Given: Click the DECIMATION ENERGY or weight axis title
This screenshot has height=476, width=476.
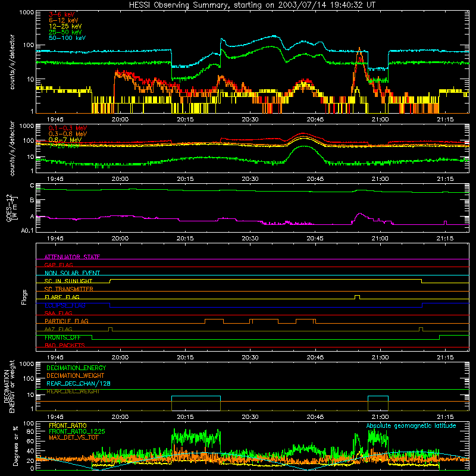Looking at the screenshot, I should pyautogui.click(x=9, y=386).
